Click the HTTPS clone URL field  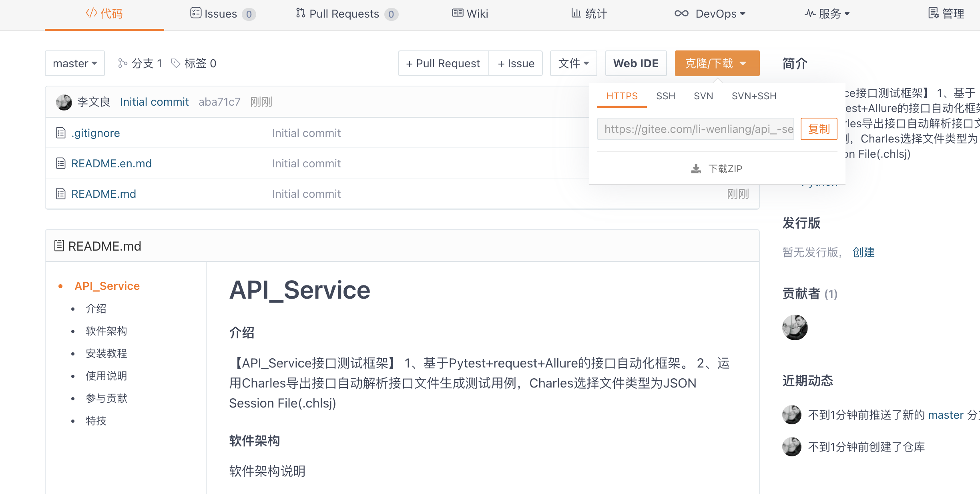[695, 129]
